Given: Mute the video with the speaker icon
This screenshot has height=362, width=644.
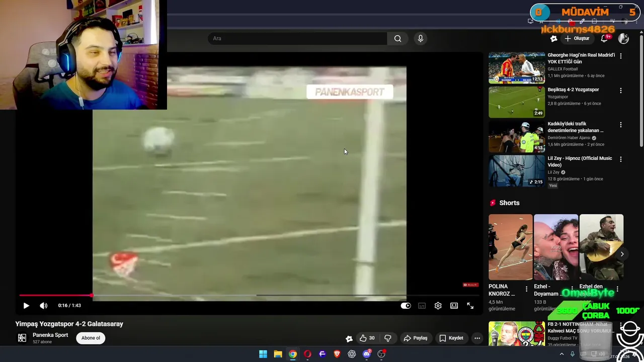Looking at the screenshot, I should [44, 306].
